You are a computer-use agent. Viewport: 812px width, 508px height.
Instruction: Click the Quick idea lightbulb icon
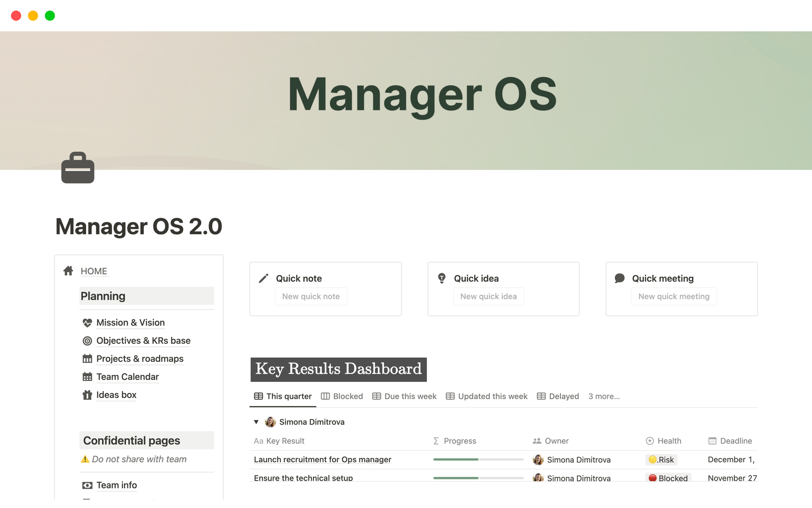coord(441,278)
